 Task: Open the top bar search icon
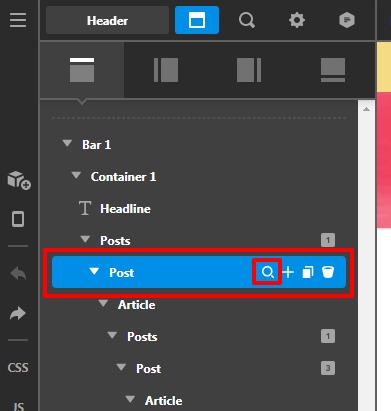(247, 20)
